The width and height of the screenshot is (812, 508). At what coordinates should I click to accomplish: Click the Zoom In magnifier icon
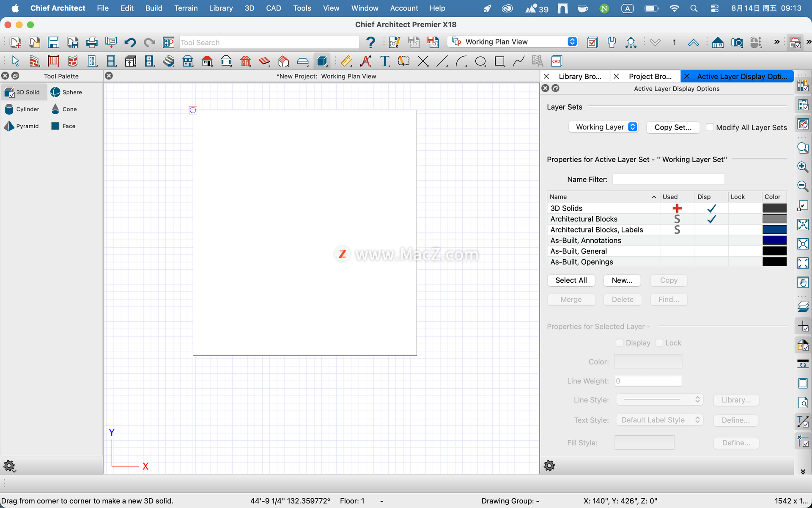tap(802, 166)
